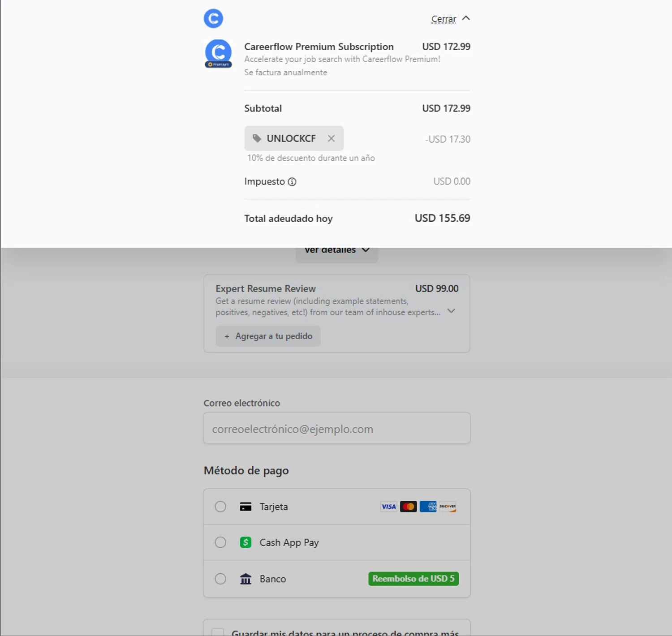The height and width of the screenshot is (636, 672).
Task: Click the Careerflow logo at top
Action: tap(213, 18)
